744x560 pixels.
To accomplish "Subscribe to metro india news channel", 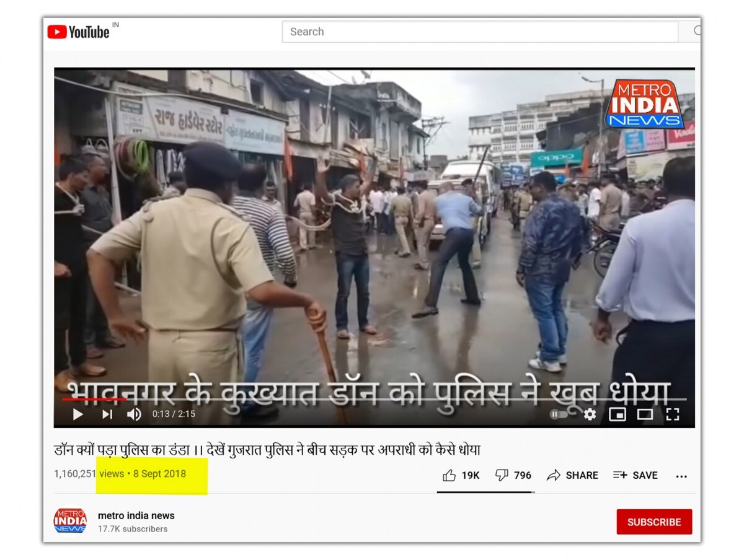I will (x=653, y=522).
